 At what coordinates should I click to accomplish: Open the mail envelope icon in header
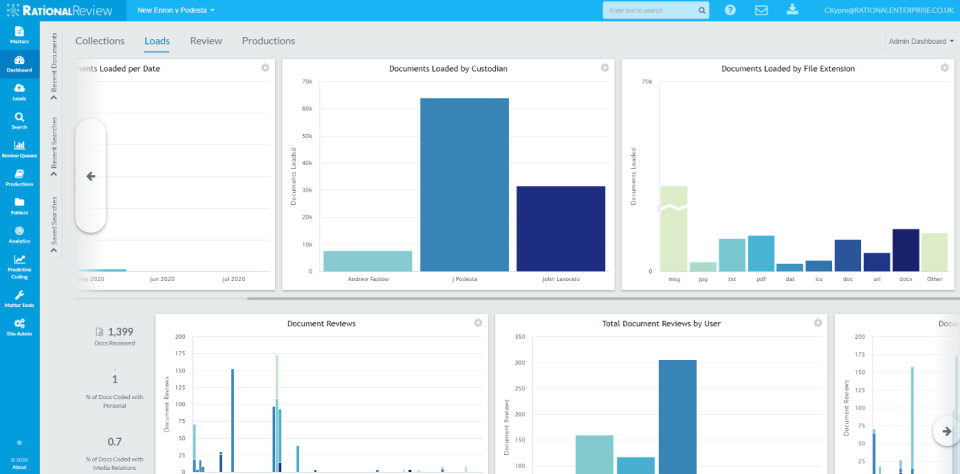[761, 10]
